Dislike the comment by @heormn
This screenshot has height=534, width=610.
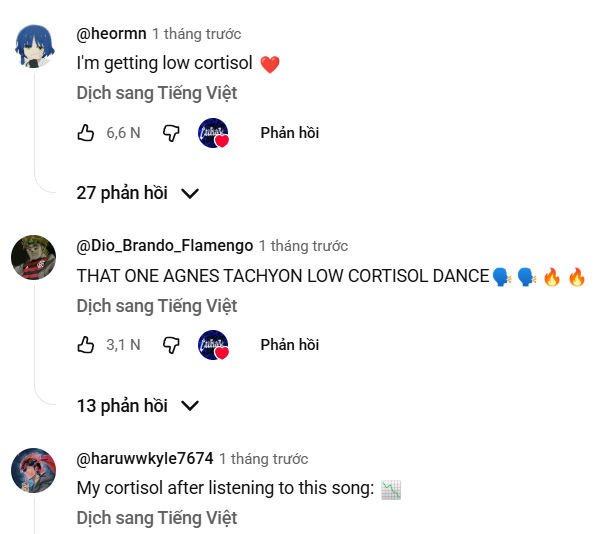(171, 132)
